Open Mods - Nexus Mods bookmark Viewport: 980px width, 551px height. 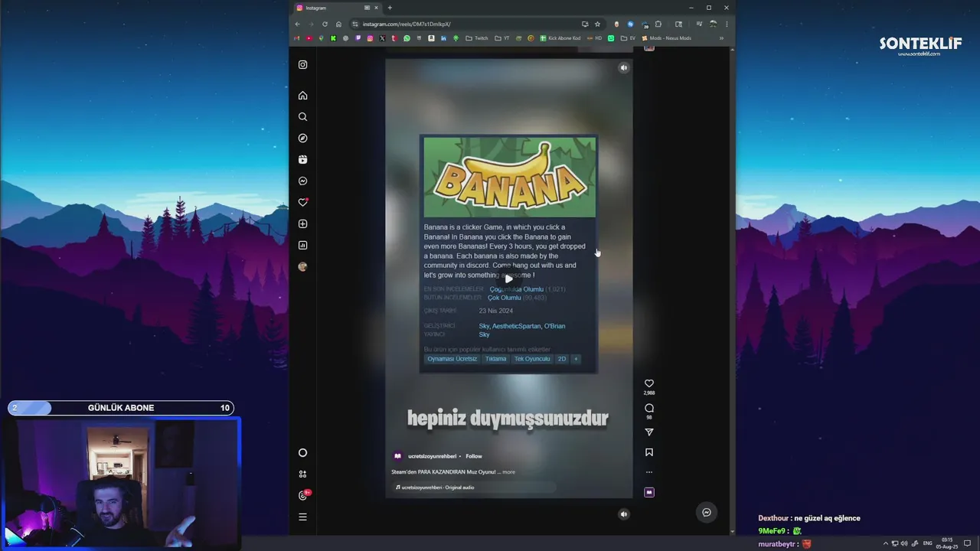[x=667, y=38]
